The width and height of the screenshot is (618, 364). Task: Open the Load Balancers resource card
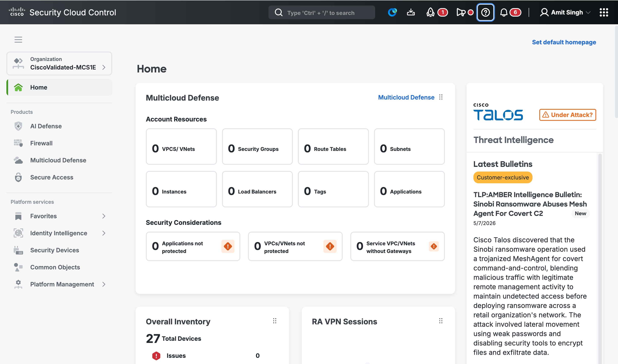point(257,189)
